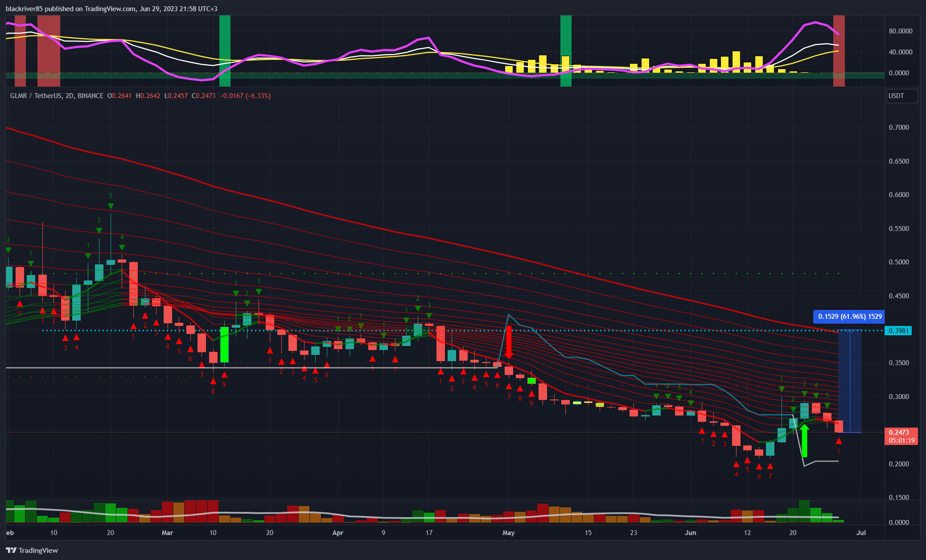The image size is (926, 560).
Task: Click the Jul label on the time axis
Action: point(861,533)
